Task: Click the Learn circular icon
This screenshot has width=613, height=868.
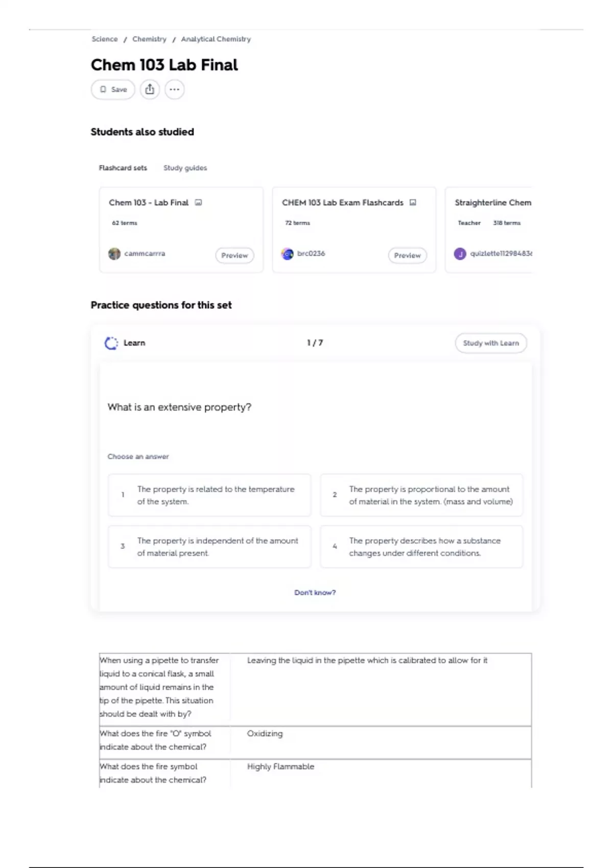Action: 111,343
